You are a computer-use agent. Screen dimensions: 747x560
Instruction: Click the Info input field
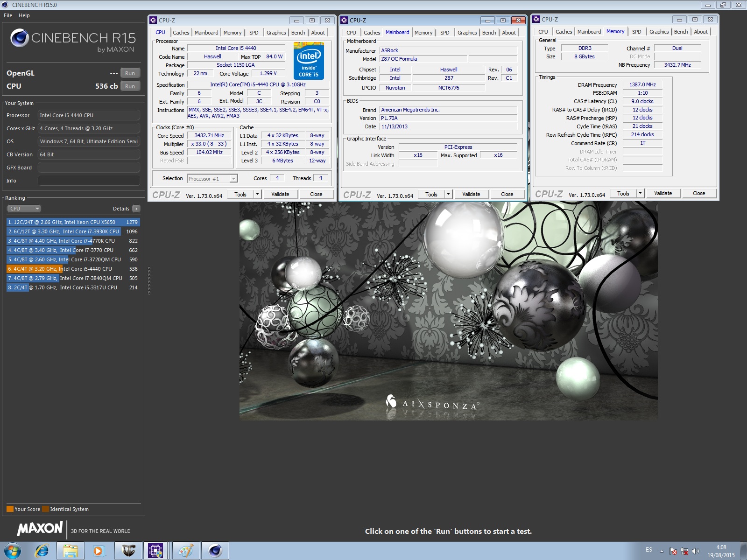pyautogui.click(x=89, y=181)
